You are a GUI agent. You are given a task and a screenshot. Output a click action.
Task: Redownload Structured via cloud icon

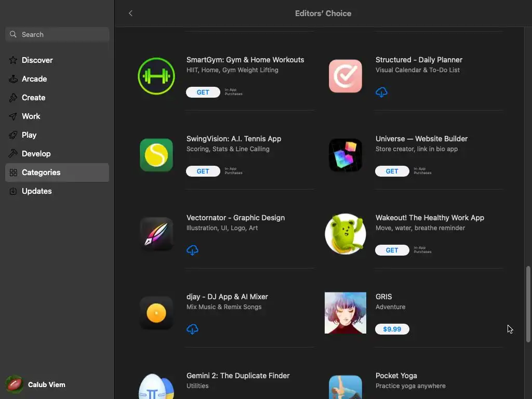click(381, 92)
